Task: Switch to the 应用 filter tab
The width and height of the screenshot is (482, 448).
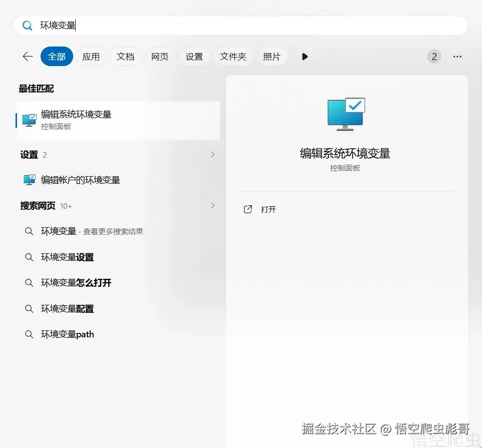Action: coord(91,57)
